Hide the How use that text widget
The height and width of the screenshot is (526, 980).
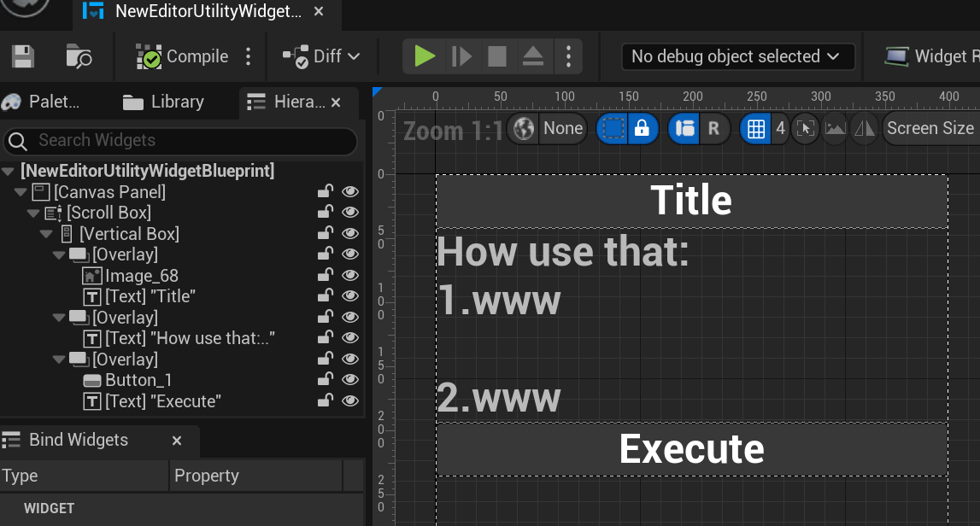point(350,338)
